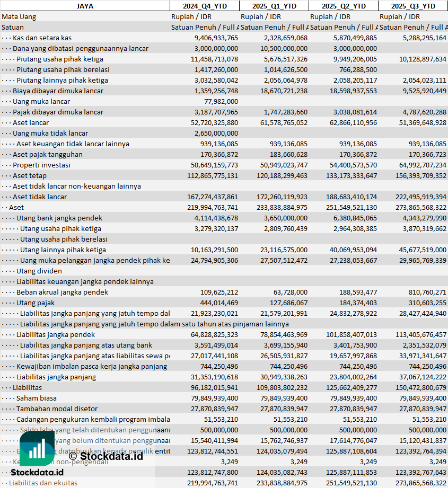Select the Utang pajak label

[x=36, y=303]
